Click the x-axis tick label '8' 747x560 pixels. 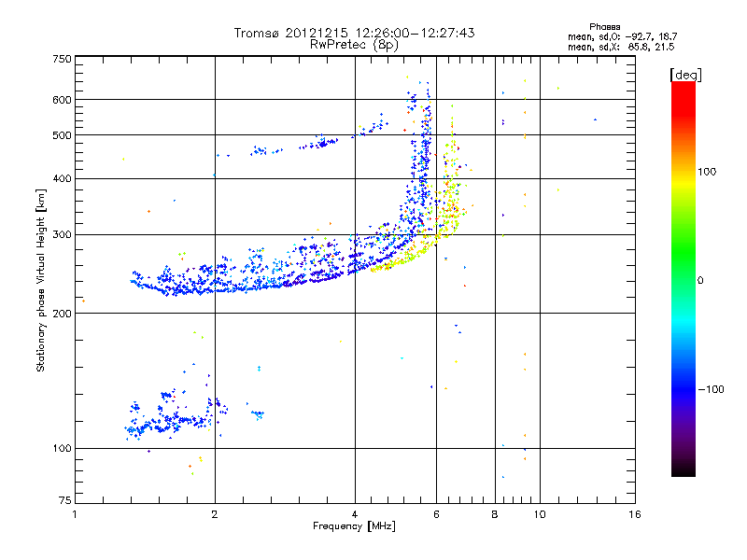point(495,514)
